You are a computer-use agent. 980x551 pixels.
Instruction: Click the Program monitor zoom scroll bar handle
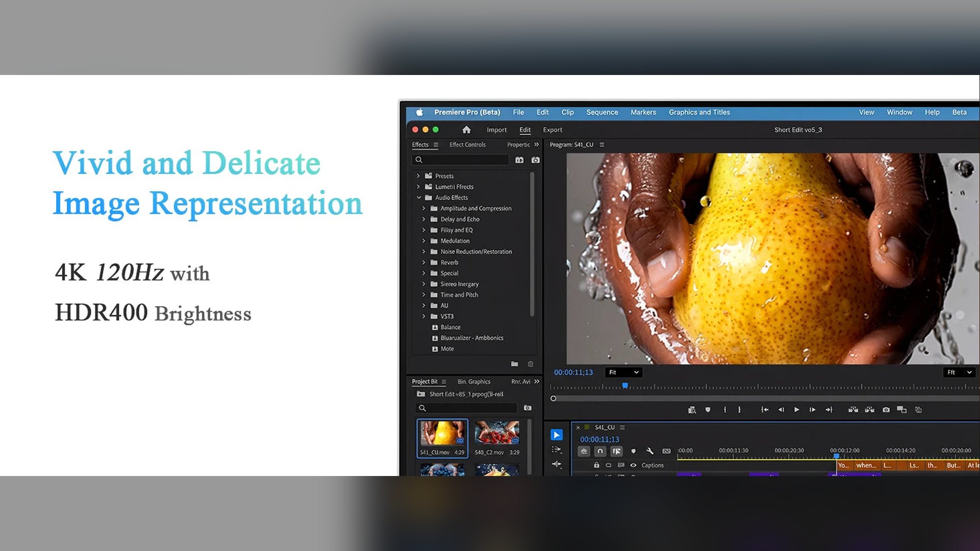point(553,398)
